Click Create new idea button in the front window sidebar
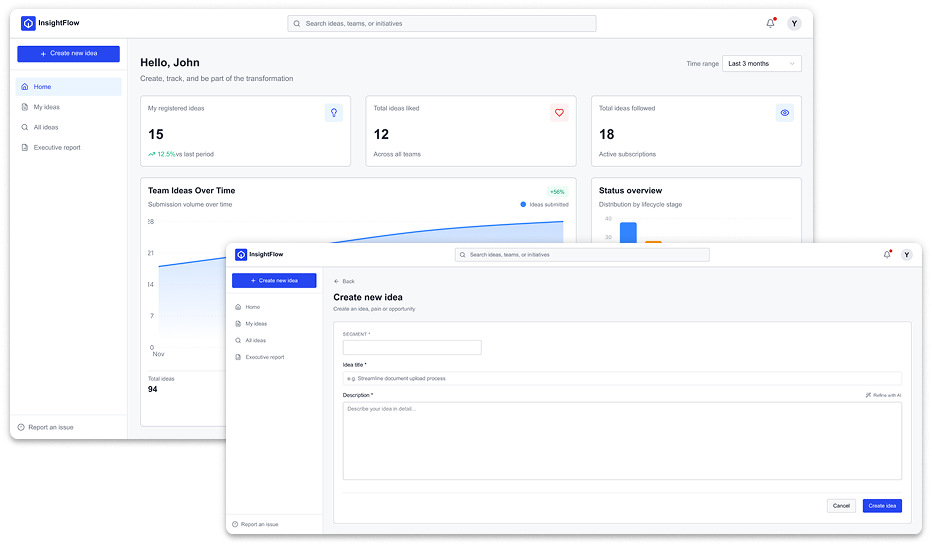This screenshot has height=546, width=932. click(x=274, y=280)
